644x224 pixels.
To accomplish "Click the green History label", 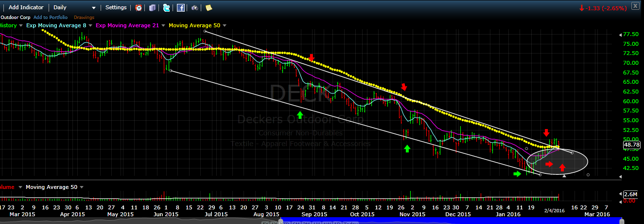I will 8,25.
